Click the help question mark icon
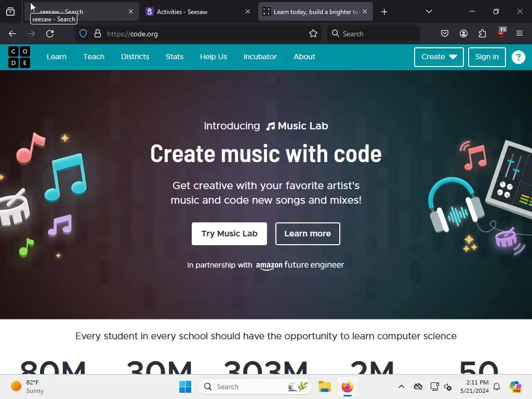 [518, 57]
